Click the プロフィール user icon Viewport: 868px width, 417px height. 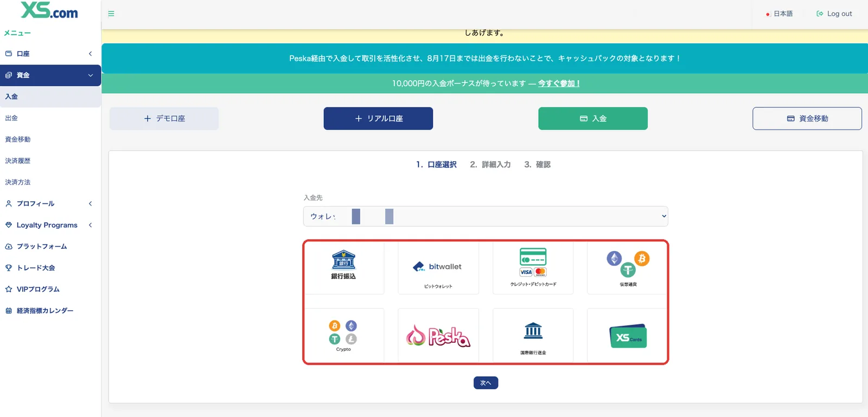point(9,204)
